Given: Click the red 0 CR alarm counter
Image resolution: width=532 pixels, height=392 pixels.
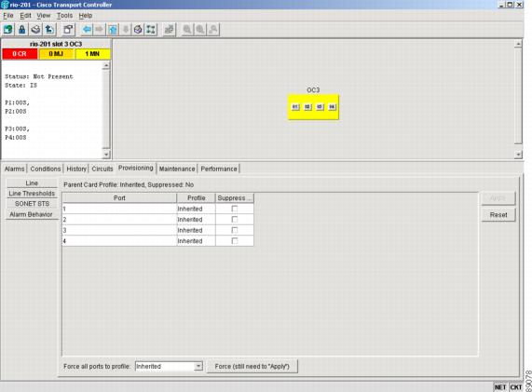Looking at the screenshot, I should point(20,54).
